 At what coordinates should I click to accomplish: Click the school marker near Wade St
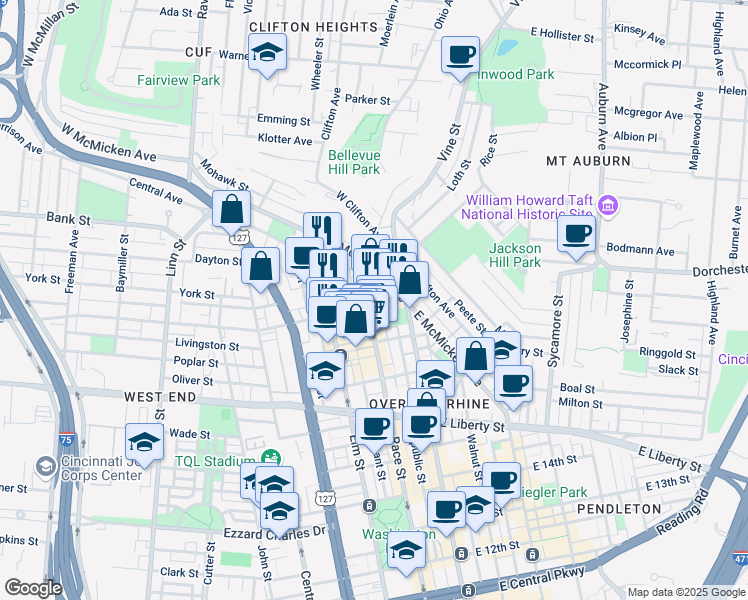click(x=144, y=443)
